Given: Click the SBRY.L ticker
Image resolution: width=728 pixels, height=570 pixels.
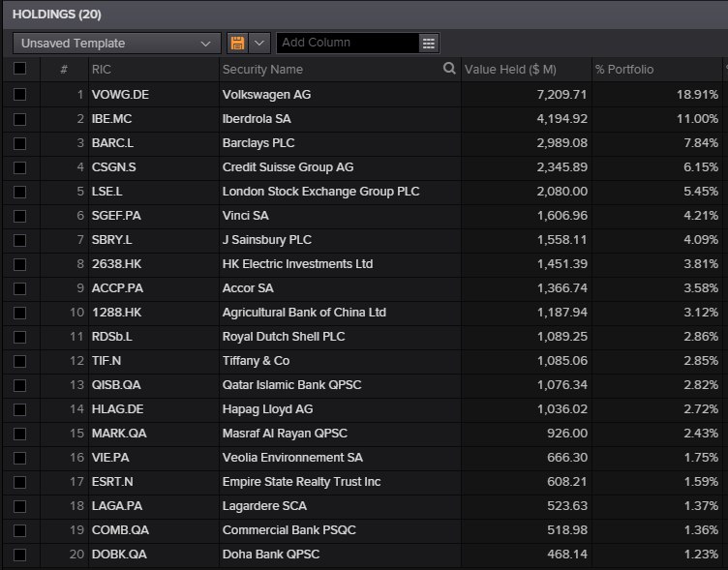Looking at the screenshot, I should [x=112, y=239].
